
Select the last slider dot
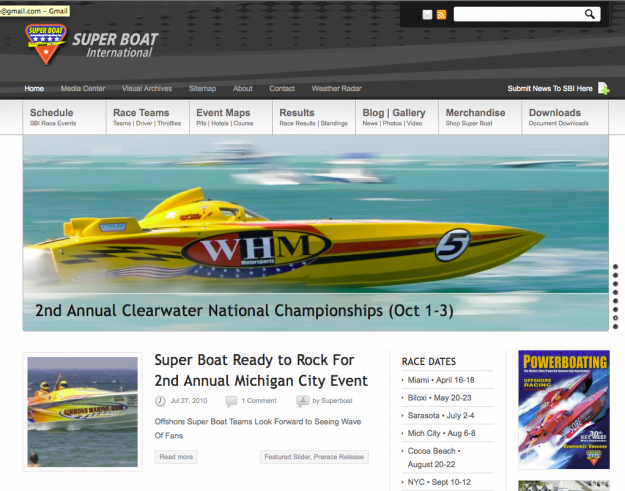tap(615, 327)
